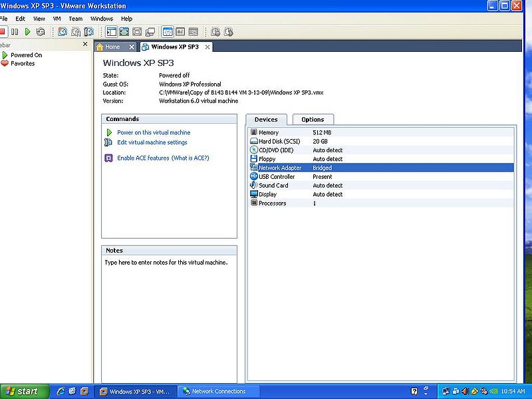Click Edit virtual machine settings link

click(x=152, y=142)
